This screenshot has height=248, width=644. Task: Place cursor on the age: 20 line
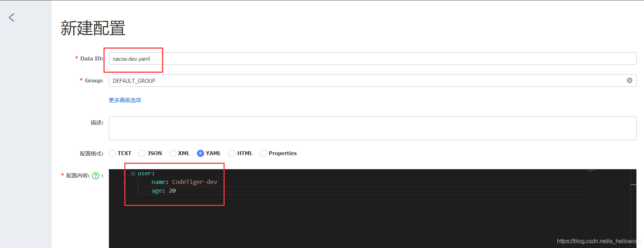(164, 191)
